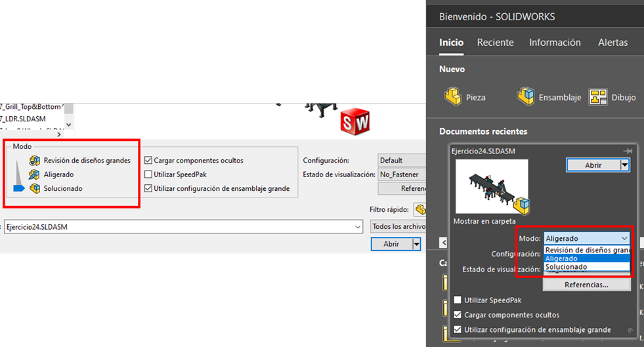Open the Abrir arrow in the recent document card
Image resolution: width=644 pixels, height=347 pixels.
click(625, 165)
